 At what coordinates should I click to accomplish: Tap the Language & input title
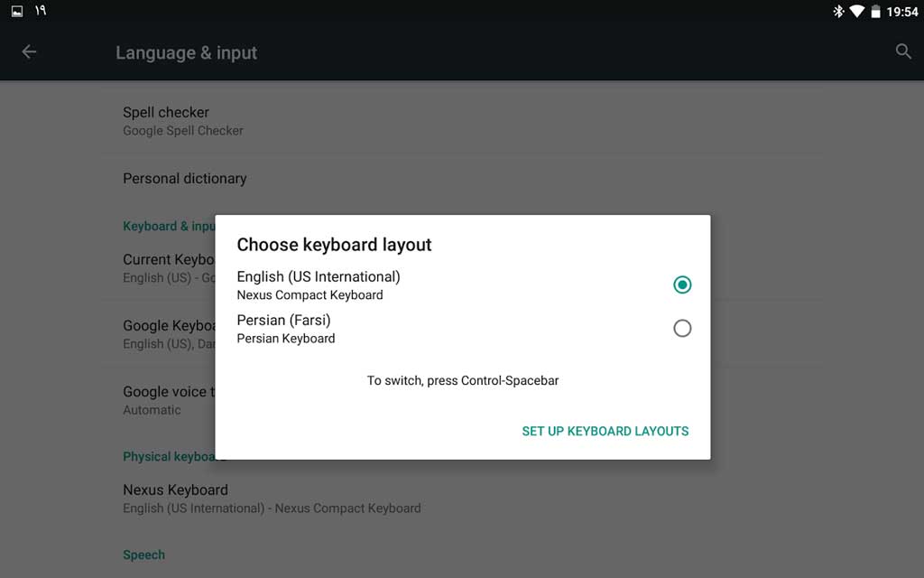point(187,53)
